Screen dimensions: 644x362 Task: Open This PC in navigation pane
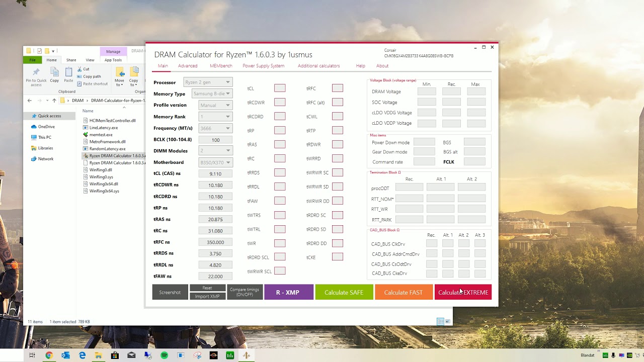click(44, 137)
